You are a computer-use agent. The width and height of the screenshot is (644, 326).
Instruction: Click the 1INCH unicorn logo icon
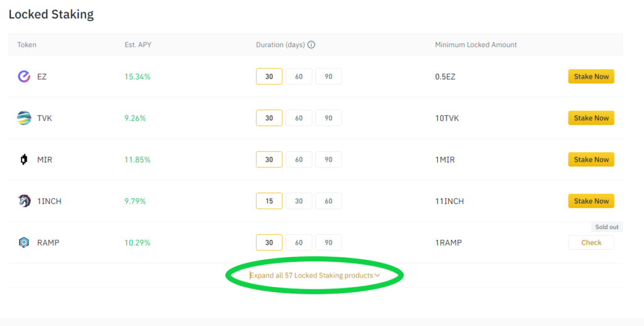click(25, 201)
